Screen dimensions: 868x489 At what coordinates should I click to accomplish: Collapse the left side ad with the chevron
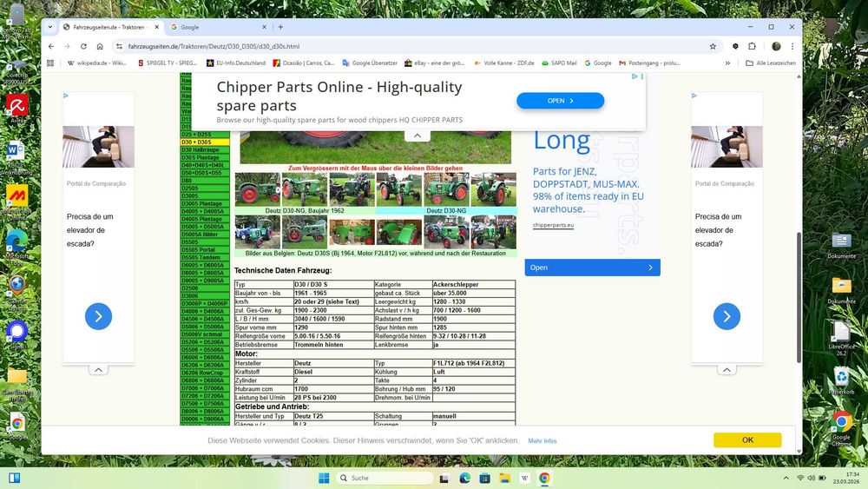tap(98, 369)
